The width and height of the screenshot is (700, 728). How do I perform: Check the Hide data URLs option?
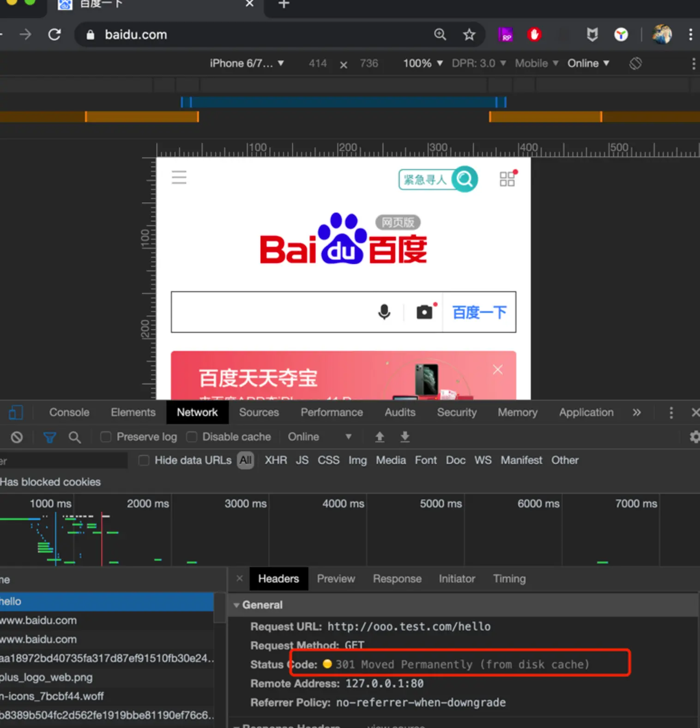(x=144, y=461)
